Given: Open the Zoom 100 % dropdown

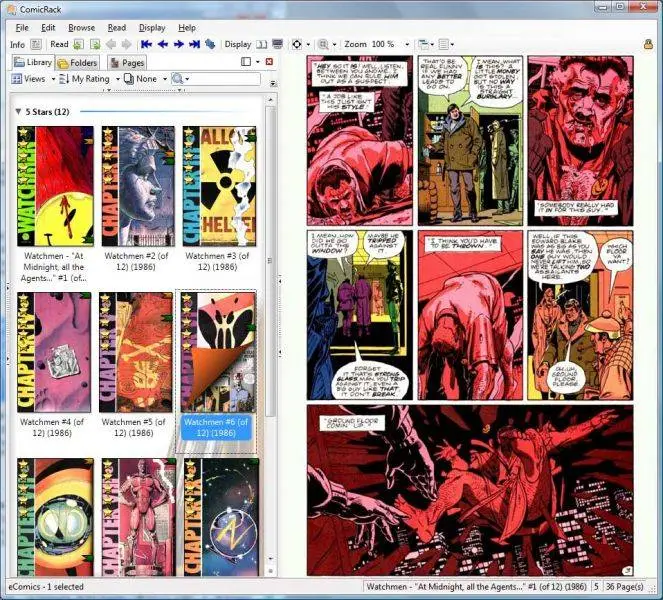Looking at the screenshot, I should tap(407, 44).
